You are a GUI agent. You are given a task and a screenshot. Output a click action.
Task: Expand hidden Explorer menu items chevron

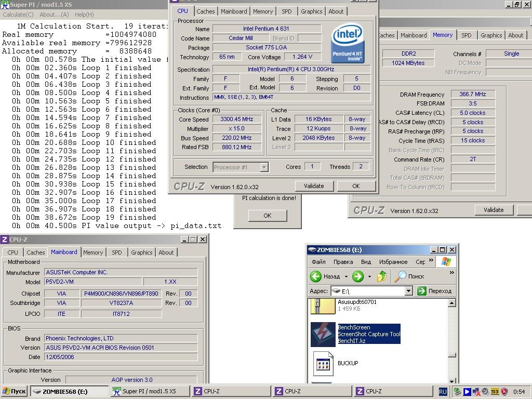(431, 260)
